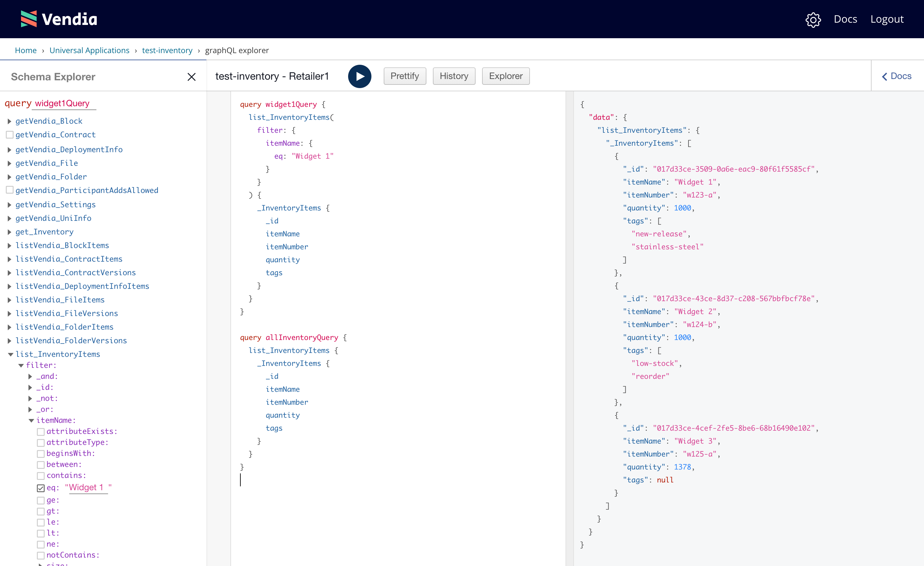924x566 pixels.
Task: Click the "test-inventory - Retailer1" title
Action: point(272,76)
